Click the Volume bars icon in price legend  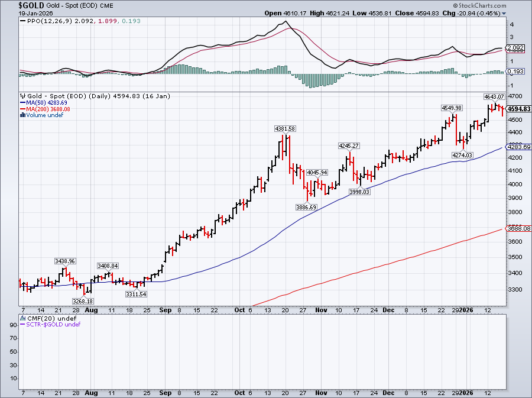(x=22, y=115)
